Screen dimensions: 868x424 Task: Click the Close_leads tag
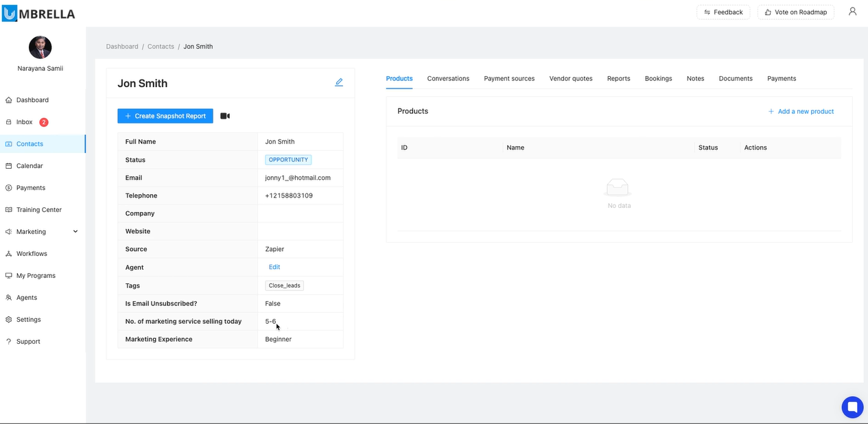click(x=285, y=285)
